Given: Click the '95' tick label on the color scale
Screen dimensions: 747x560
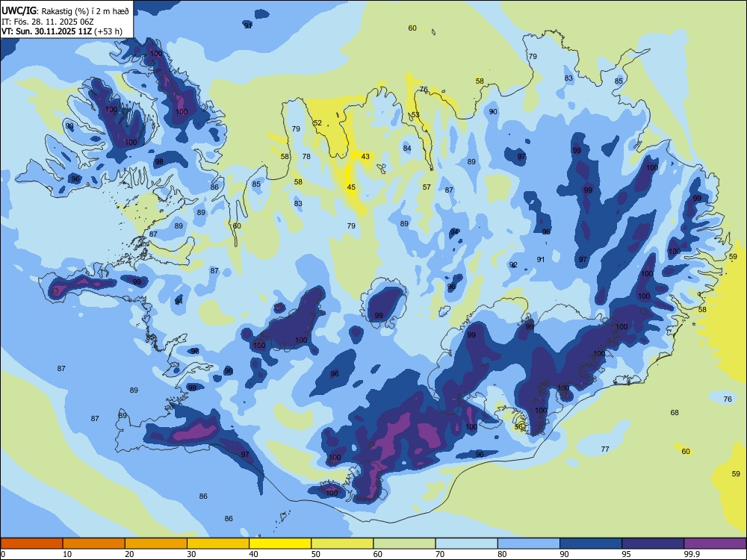Looking at the screenshot, I should pos(627,554).
